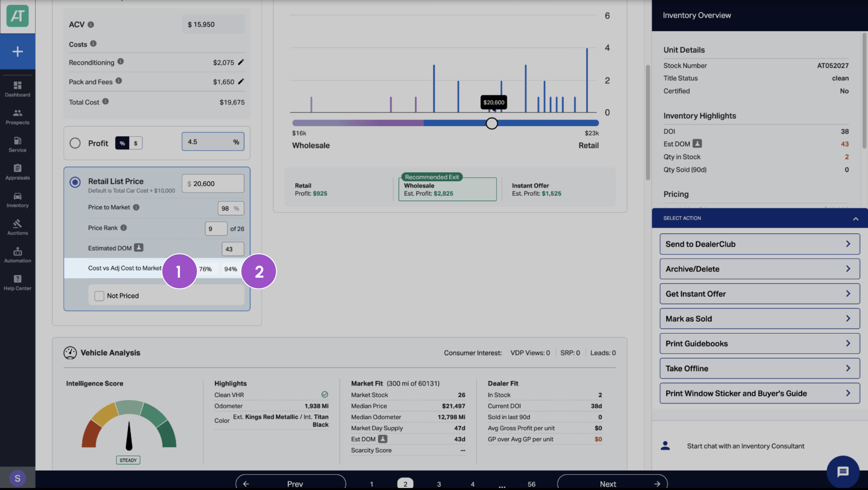This screenshot has height=490, width=868.
Task: Open the chat bubble icon
Action: coord(843,472)
